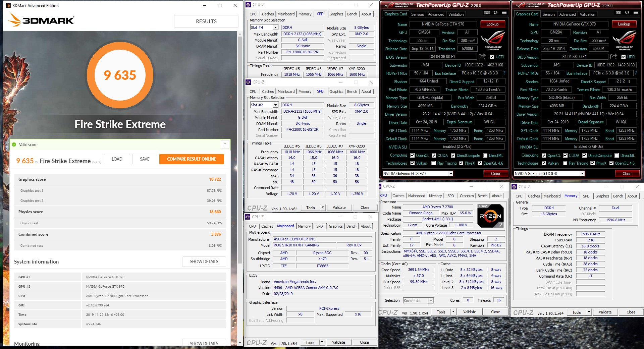644x349 pixels.
Task: Open Caches tab in CPU-Z Processor window
Action: click(x=398, y=196)
